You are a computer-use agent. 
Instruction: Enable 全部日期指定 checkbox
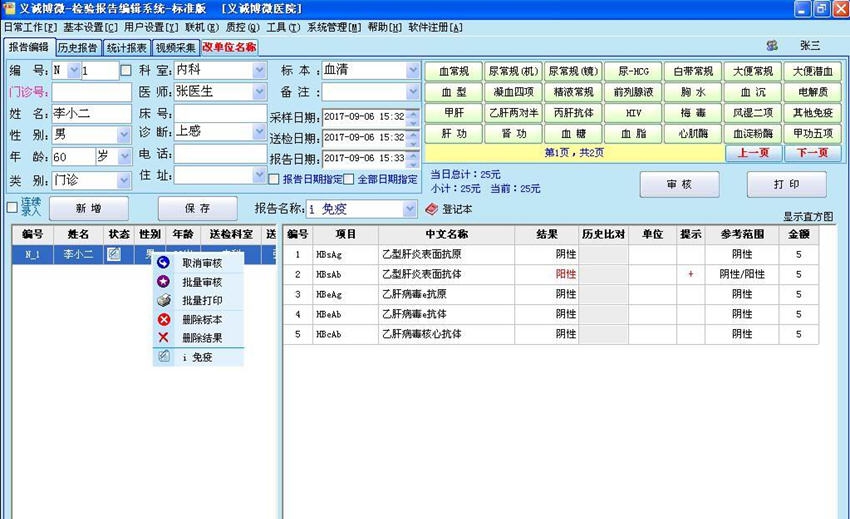pyautogui.click(x=349, y=179)
